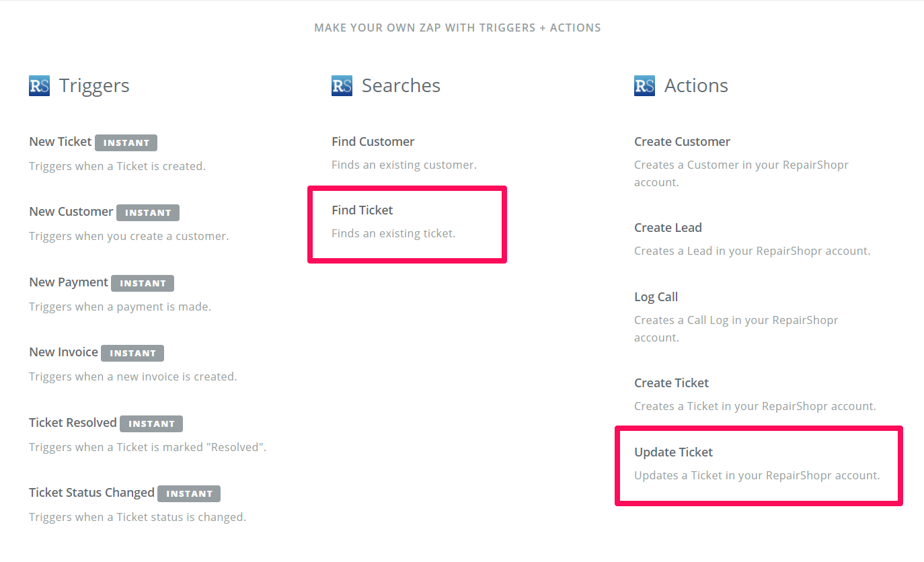Click 'Finds an existing ticket.' description
The image size is (924, 562).
[x=393, y=233]
